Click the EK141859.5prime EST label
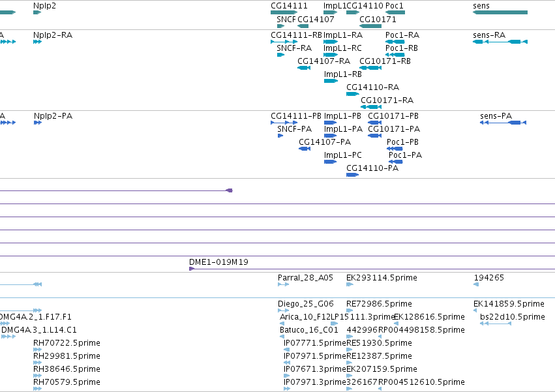The width and height of the screenshot is (555, 392). coord(509,304)
